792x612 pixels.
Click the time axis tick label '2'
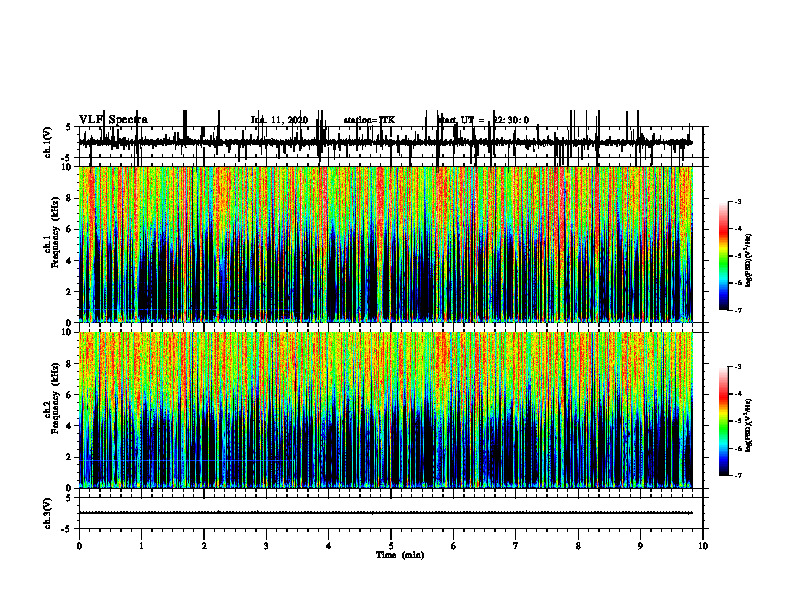(x=204, y=546)
